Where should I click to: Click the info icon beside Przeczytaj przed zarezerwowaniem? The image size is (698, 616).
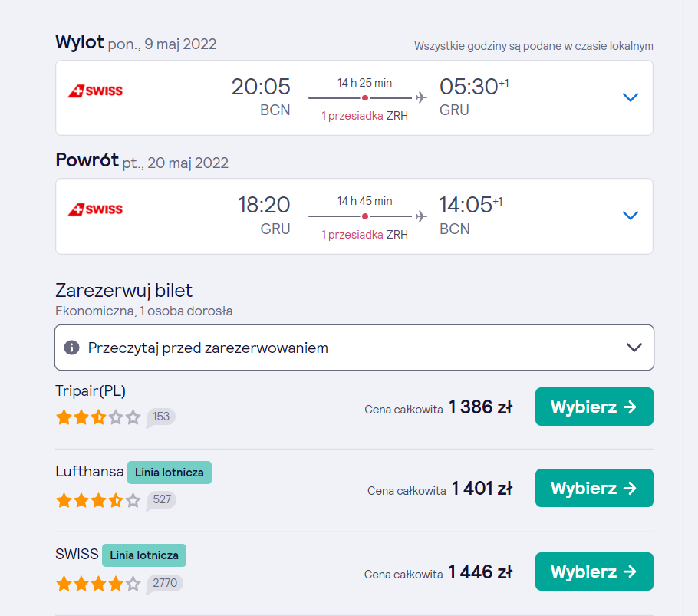point(71,348)
